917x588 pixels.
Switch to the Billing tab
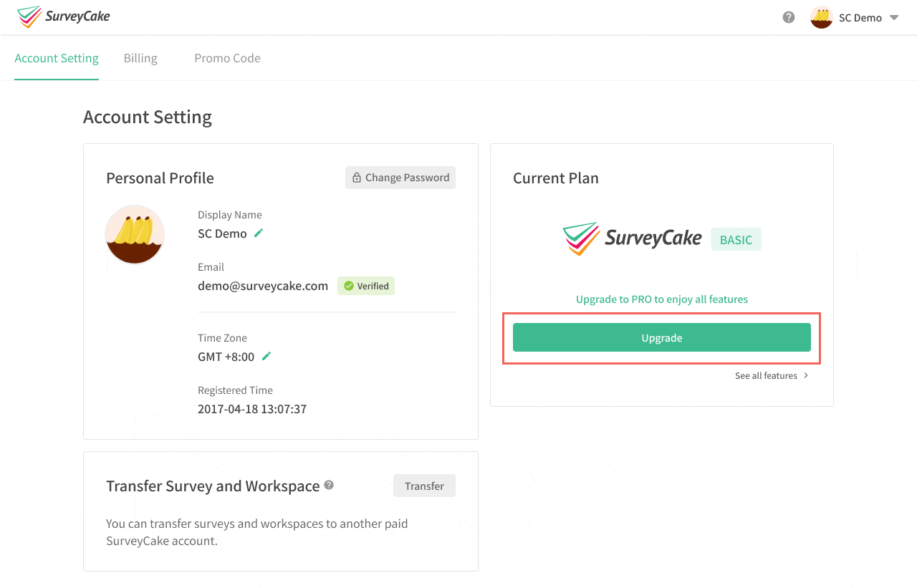(x=140, y=58)
